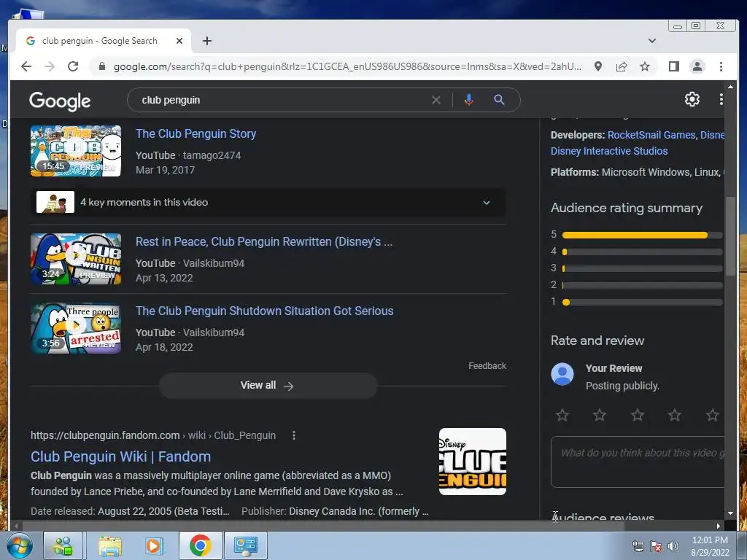Expand 4 key moments in this video

click(268, 203)
